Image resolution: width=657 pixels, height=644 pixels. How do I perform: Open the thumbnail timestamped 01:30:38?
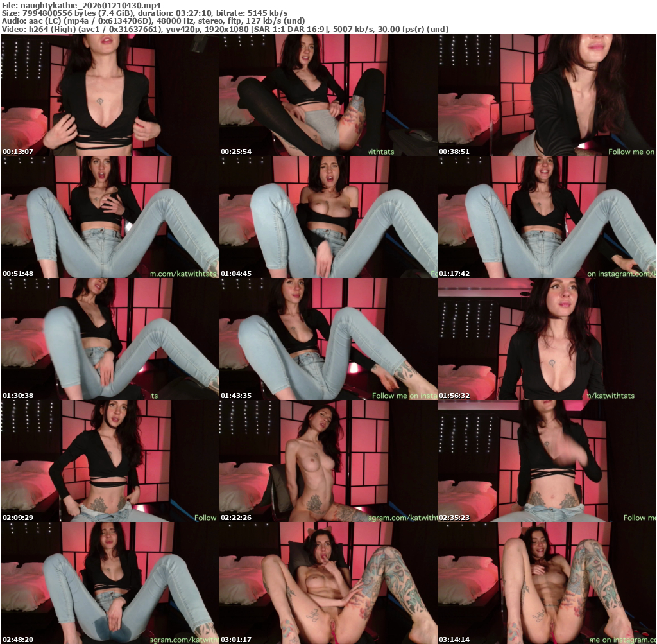click(110, 339)
